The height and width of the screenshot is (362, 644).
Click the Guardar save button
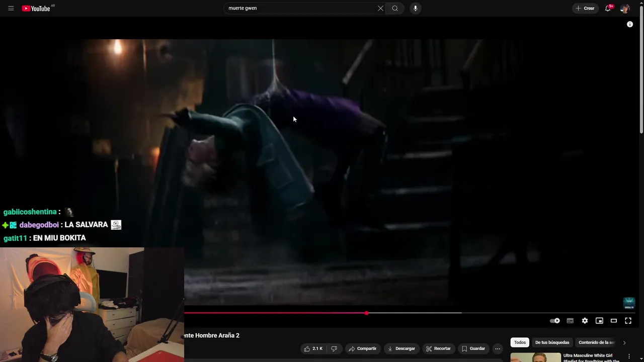pos(473,348)
